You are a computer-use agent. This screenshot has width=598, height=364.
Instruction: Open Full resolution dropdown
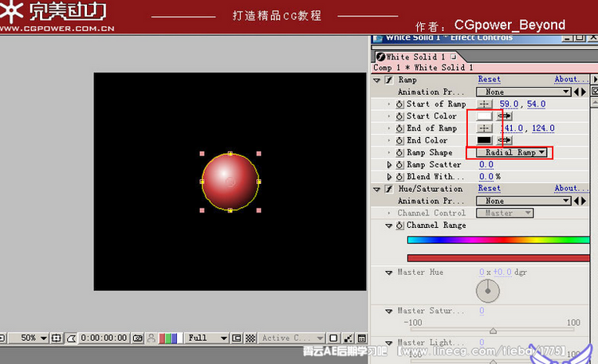(207, 338)
